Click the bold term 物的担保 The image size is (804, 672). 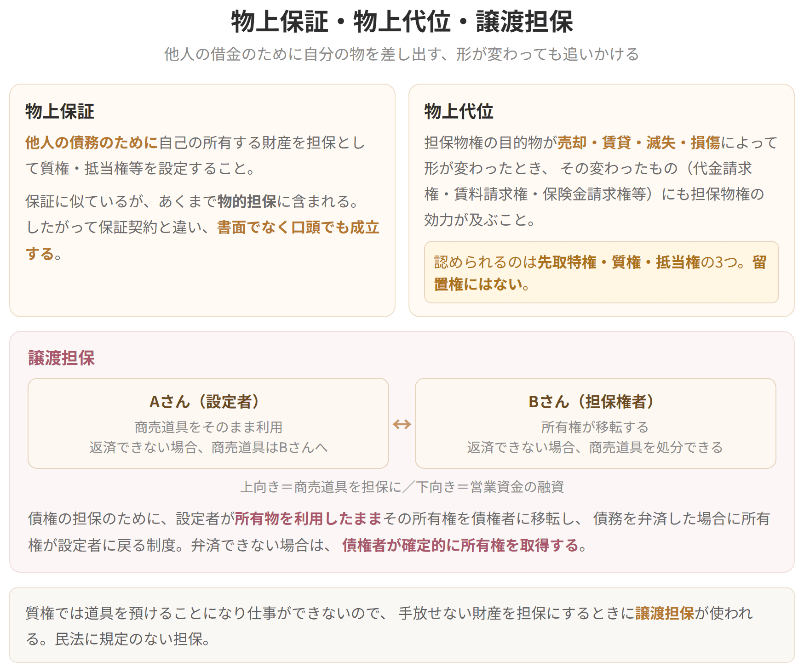(247, 201)
